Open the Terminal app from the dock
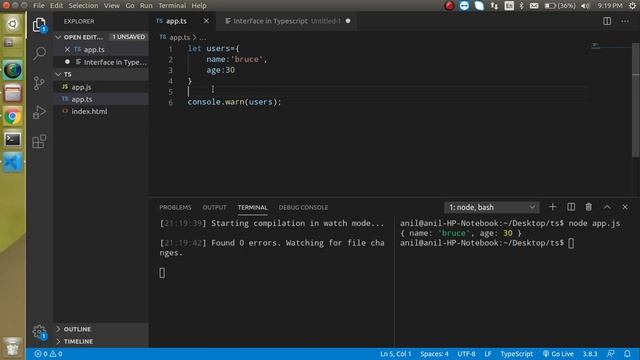640x360 pixels. 13,140
